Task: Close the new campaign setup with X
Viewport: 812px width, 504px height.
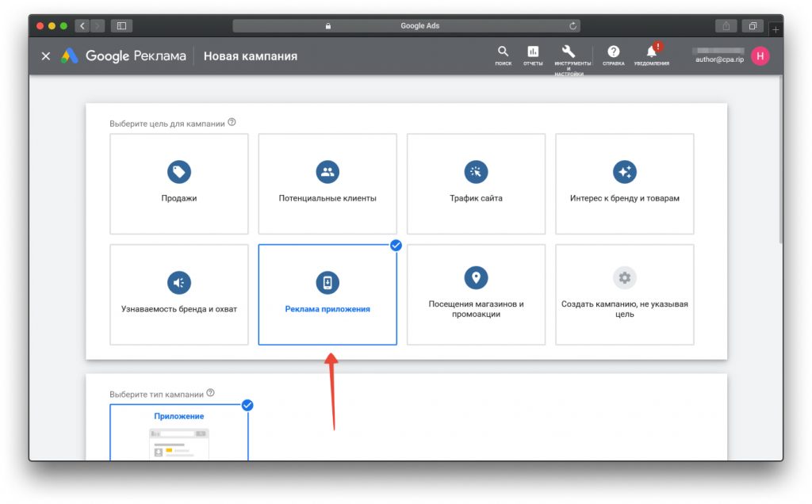Action: (46, 56)
